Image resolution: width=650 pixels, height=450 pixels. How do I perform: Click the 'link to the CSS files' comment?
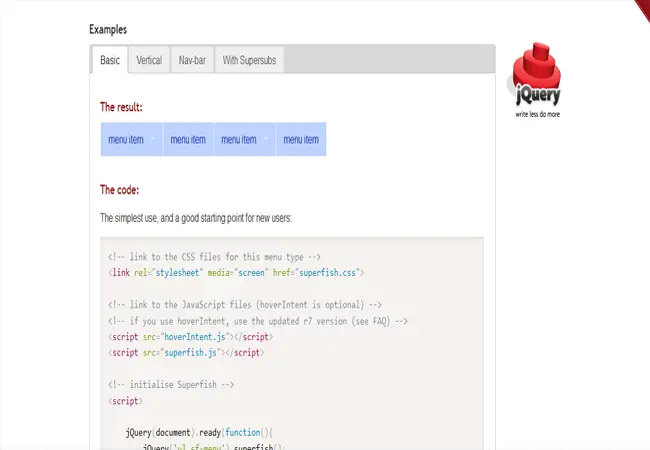(x=214, y=257)
